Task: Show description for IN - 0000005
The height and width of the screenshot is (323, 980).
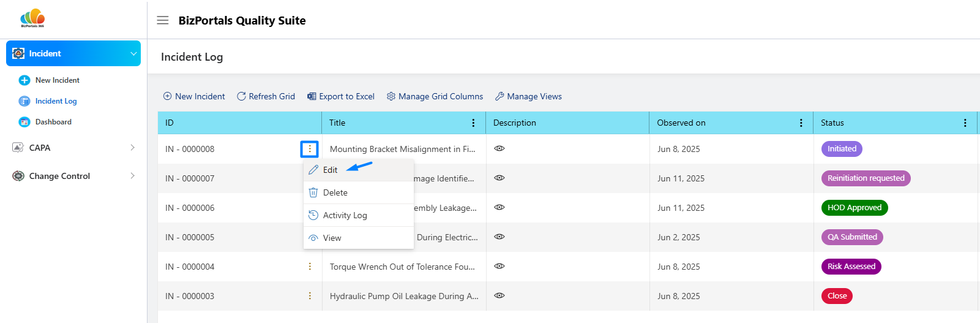Action: click(x=499, y=237)
